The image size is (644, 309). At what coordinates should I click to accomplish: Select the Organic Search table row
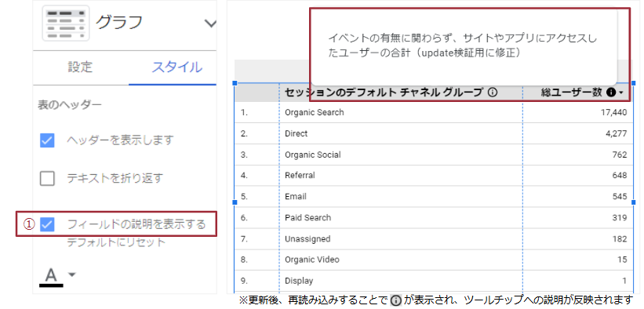click(435, 112)
